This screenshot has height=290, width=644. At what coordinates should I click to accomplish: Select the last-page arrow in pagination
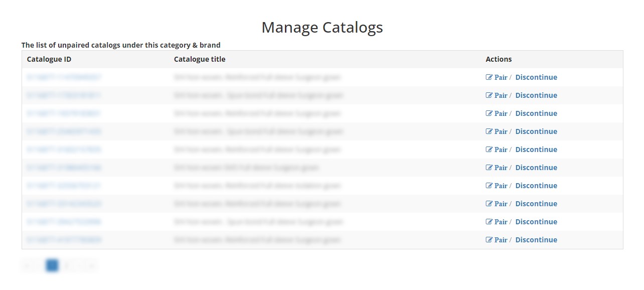tap(92, 265)
